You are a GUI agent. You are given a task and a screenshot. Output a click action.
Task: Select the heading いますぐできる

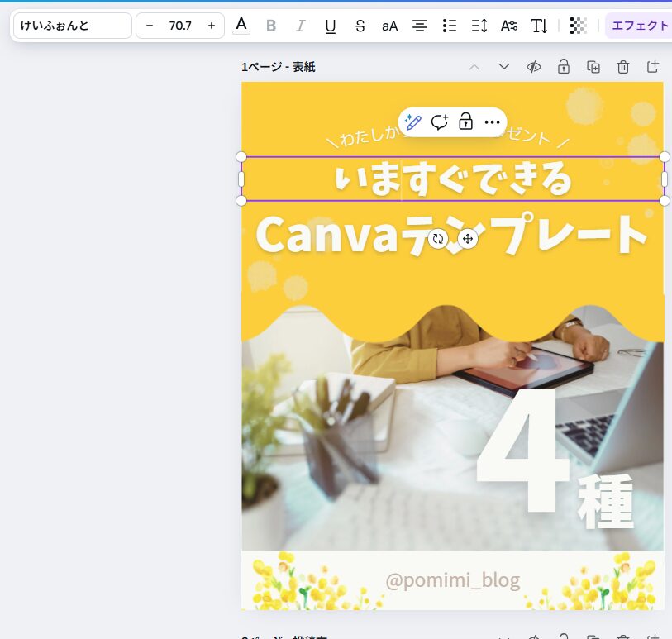454,179
